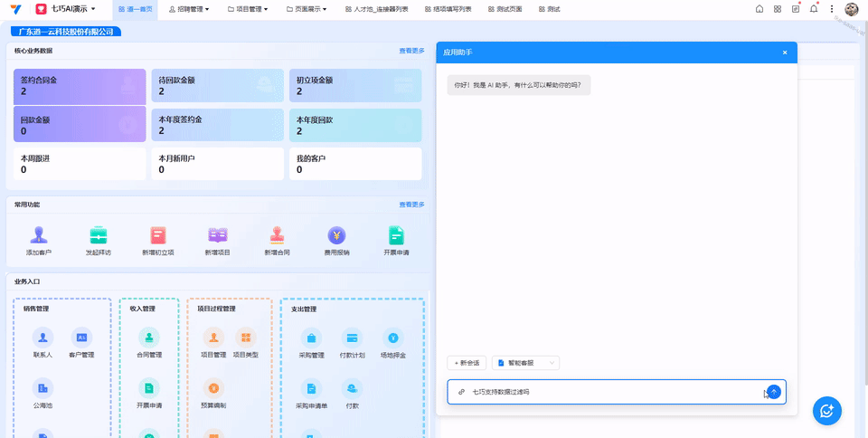This screenshot has width=868, height=438.
Task: Expand the 智能客服 dropdown selector
Action: 526,363
